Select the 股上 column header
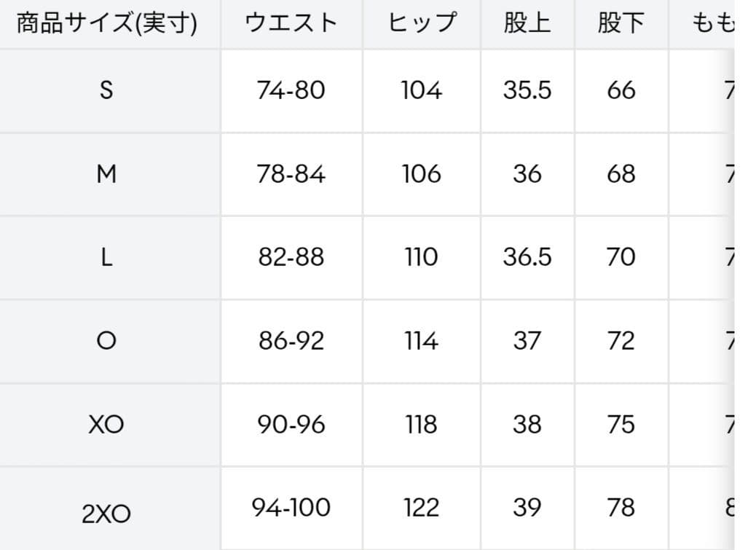 tap(527, 23)
